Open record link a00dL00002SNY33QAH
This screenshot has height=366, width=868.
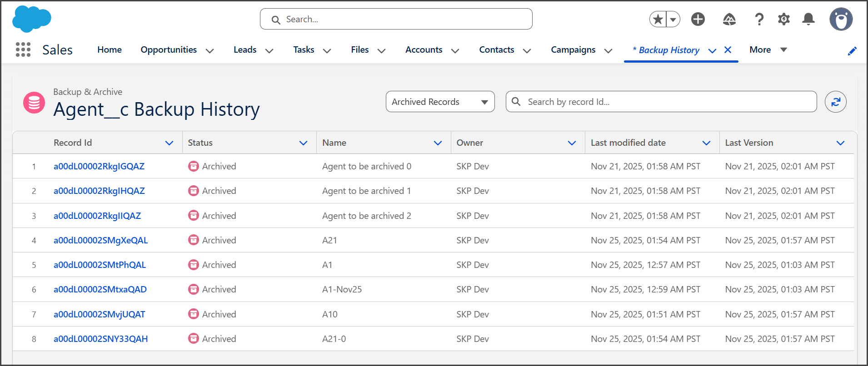(101, 339)
